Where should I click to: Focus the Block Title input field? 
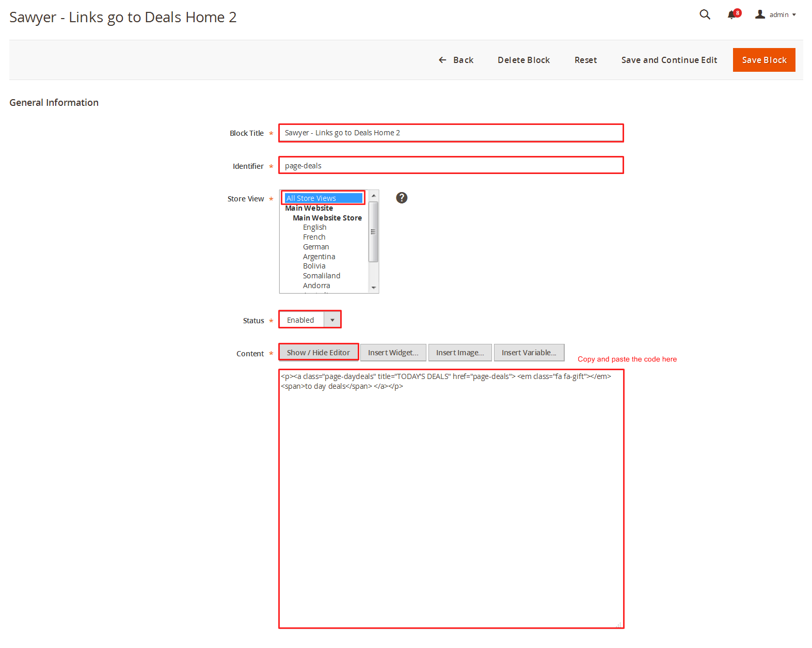pyautogui.click(x=451, y=133)
